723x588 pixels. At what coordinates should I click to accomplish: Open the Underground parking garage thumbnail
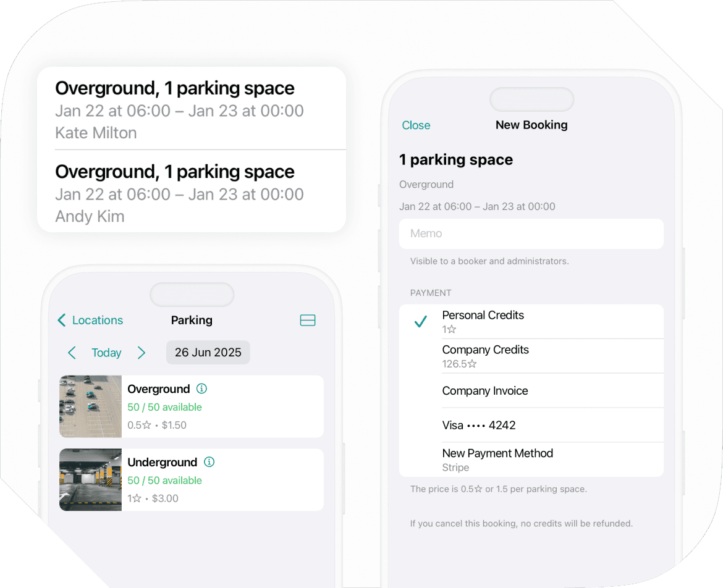tap(91, 480)
